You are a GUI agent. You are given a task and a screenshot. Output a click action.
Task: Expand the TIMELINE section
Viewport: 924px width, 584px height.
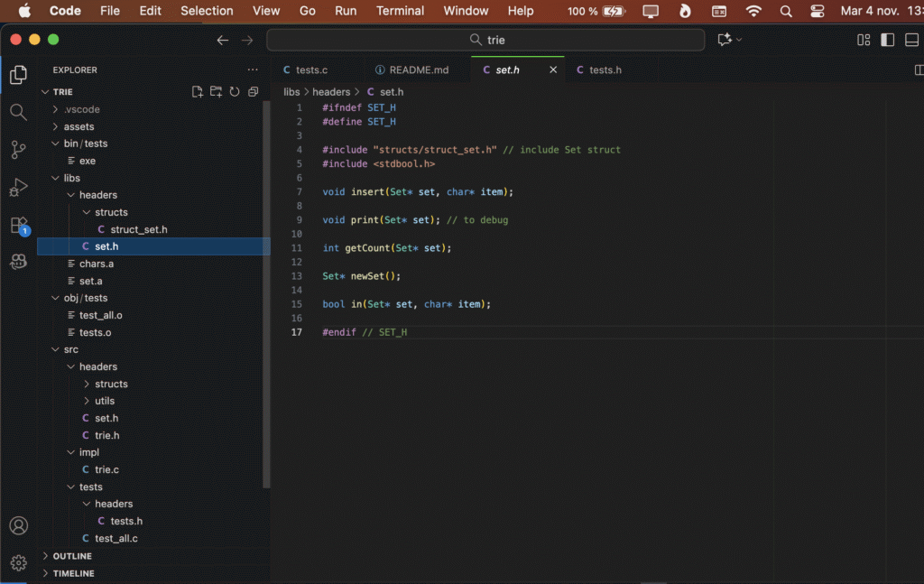(x=73, y=573)
